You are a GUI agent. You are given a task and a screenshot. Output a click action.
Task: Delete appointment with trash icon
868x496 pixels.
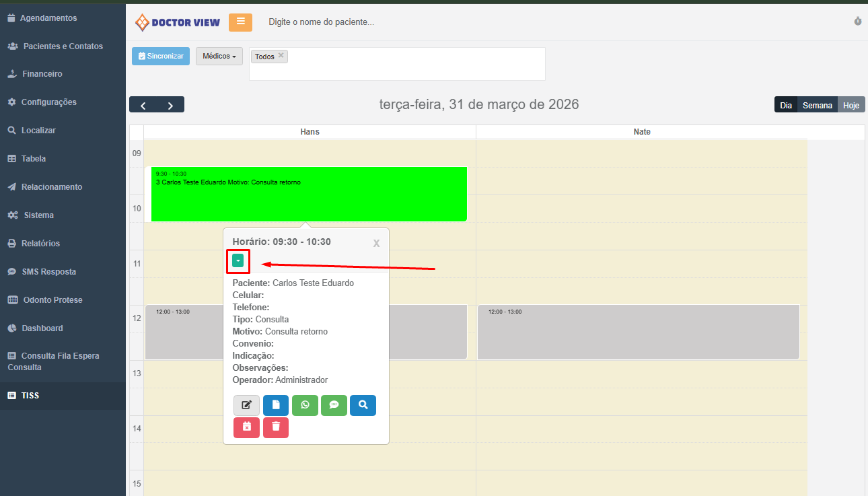click(x=276, y=427)
